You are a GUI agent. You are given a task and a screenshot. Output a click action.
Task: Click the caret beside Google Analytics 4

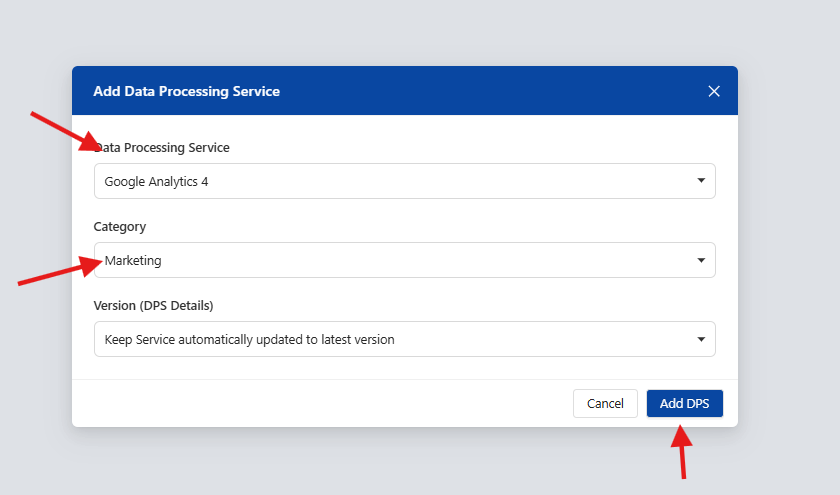click(x=701, y=181)
